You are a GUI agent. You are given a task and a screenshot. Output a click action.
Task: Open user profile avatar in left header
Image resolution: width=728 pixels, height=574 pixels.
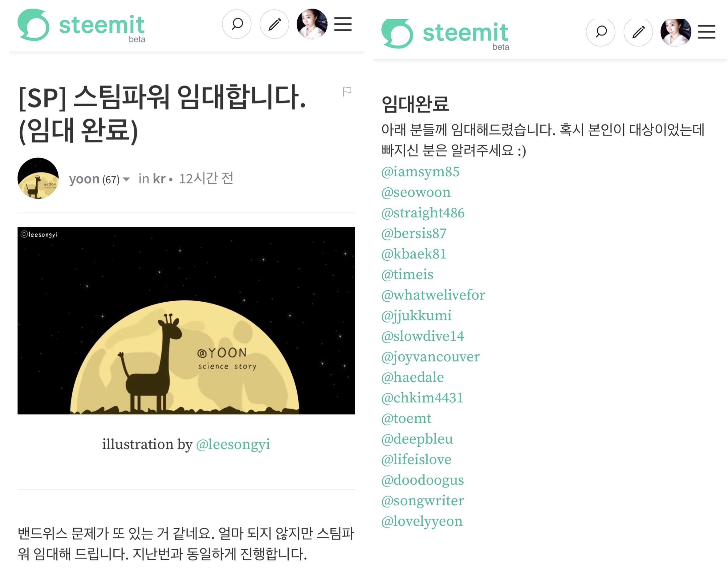[x=311, y=24]
